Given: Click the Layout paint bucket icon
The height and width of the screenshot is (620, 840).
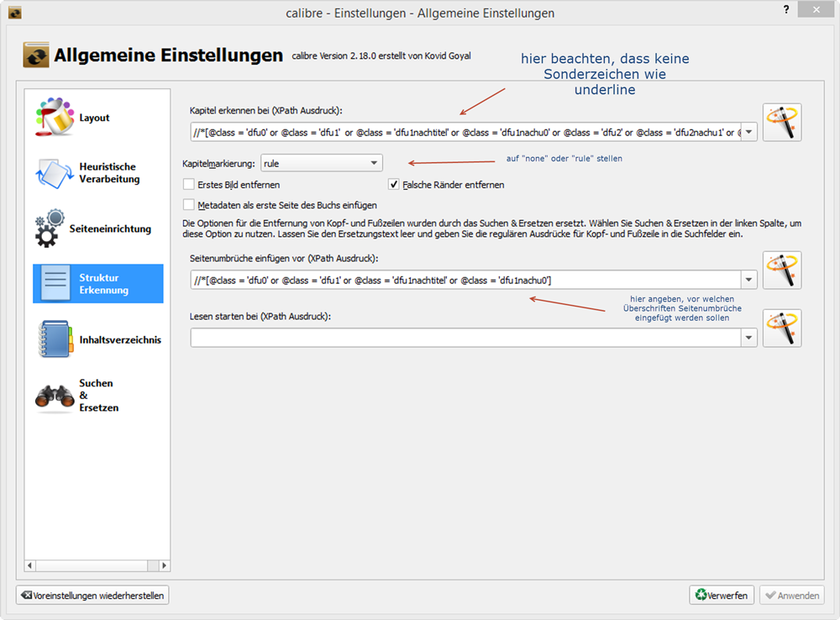Looking at the screenshot, I should [55, 118].
